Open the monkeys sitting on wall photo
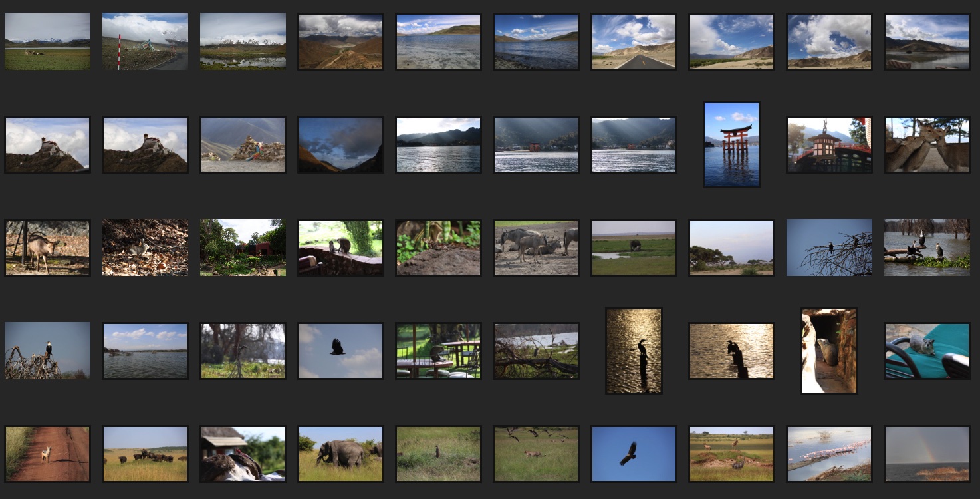Viewport: 980px width, 499px height. pos(340,248)
